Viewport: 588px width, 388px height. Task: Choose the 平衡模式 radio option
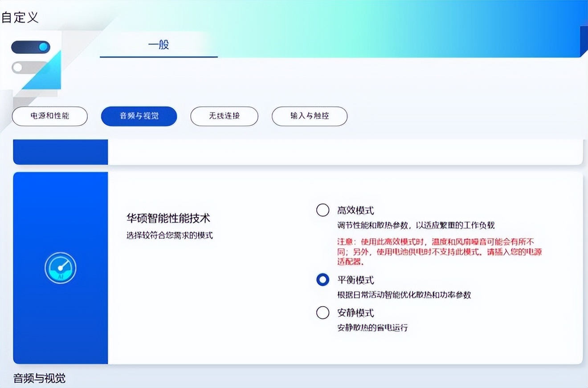click(323, 280)
